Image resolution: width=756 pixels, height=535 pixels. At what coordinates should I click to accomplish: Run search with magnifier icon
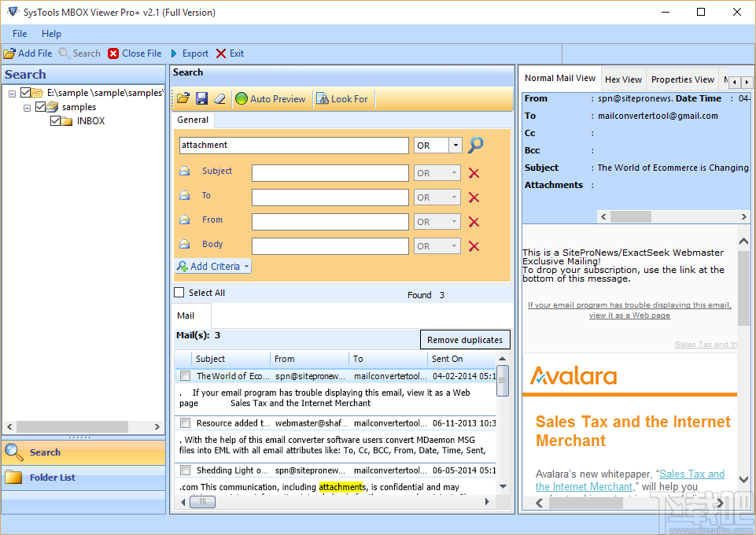pyautogui.click(x=475, y=145)
